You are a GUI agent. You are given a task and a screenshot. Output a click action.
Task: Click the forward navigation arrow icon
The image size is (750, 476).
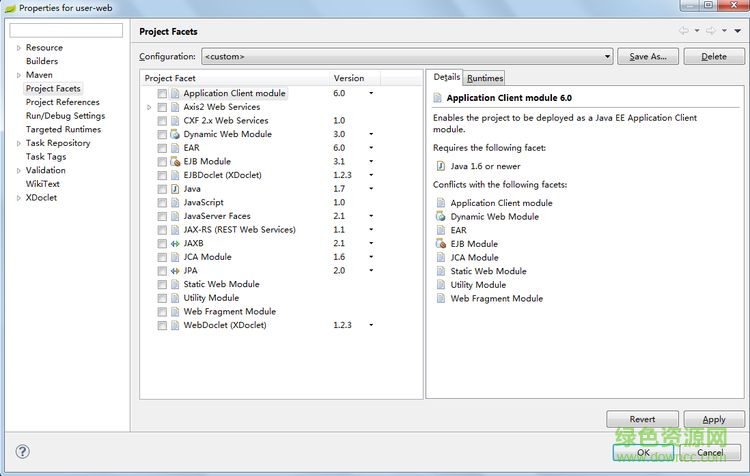point(710,32)
